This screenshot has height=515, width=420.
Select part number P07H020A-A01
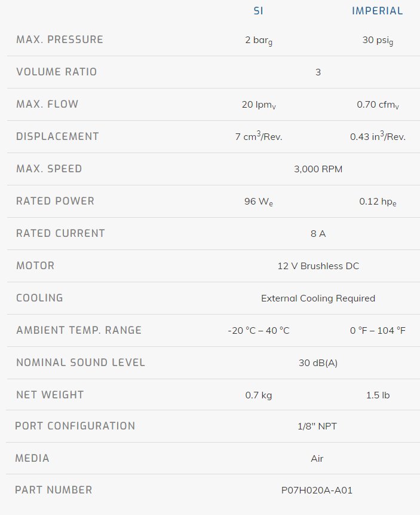click(x=318, y=490)
